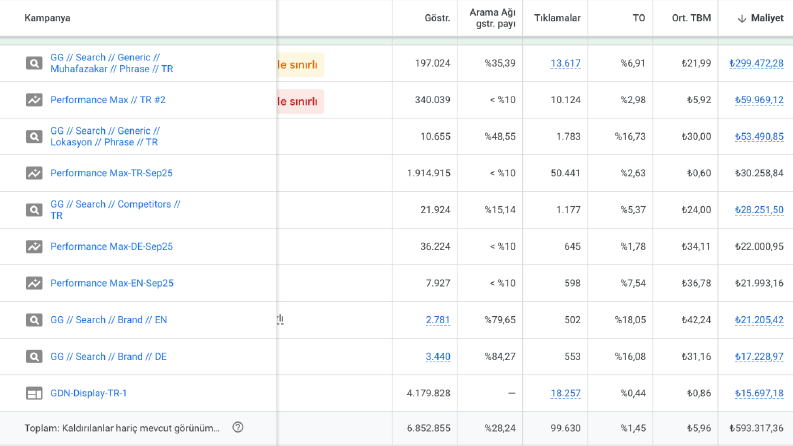
Task: Click truncated status text in Brand EN row
Action: point(280,320)
